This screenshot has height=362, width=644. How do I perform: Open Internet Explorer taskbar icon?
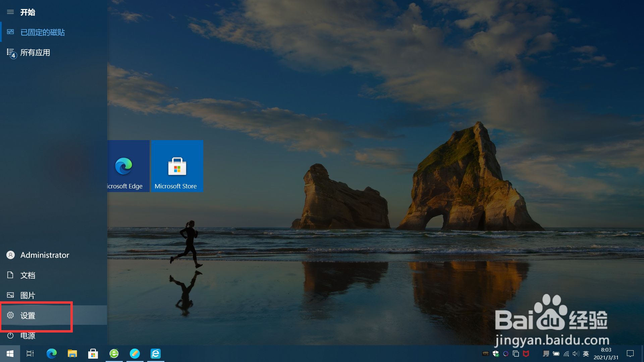(x=156, y=354)
